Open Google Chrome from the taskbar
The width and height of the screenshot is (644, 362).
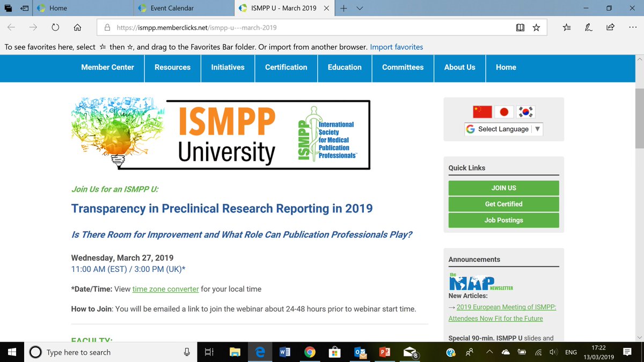point(310,352)
